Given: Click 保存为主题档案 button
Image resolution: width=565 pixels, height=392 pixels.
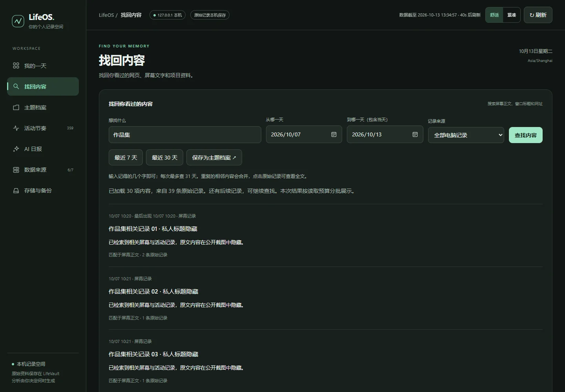Looking at the screenshot, I should click(214, 158).
